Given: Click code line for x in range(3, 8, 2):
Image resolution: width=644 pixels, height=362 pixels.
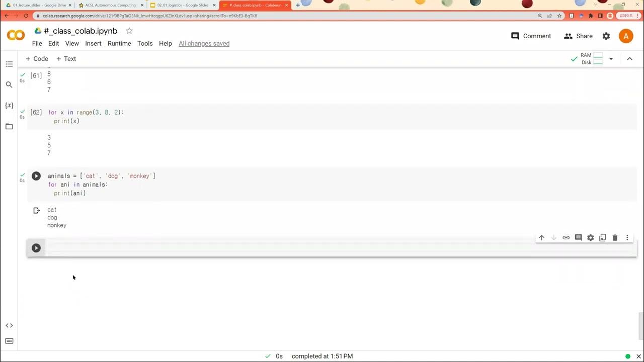Looking at the screenshot, I should pos(86,112).
